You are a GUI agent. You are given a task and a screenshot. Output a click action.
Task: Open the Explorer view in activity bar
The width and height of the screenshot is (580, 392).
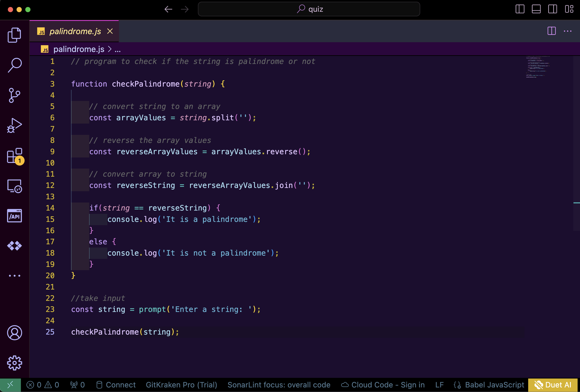tap(14, 35)
